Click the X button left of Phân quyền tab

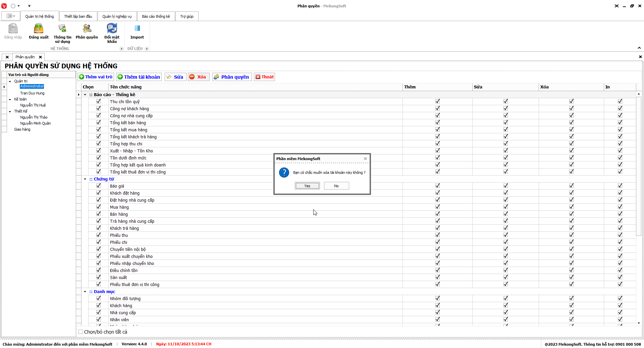(x=7, y=57)
